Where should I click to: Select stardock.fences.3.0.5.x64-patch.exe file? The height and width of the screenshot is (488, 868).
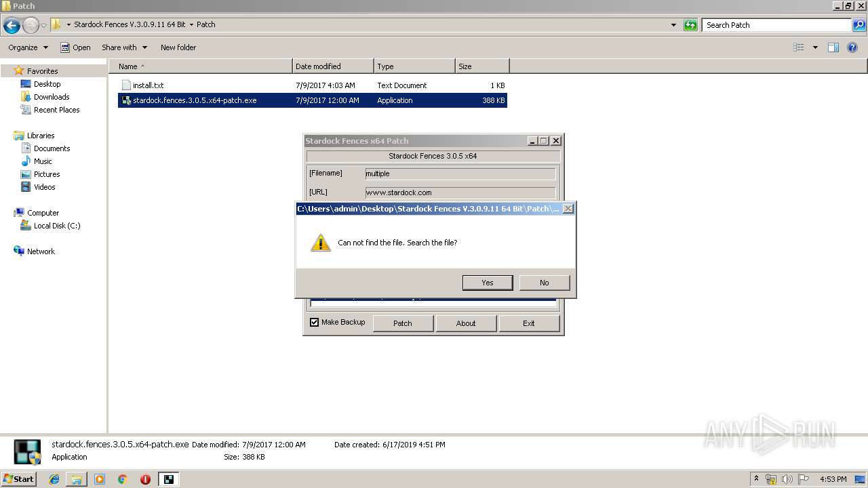(x=312, y=100)
